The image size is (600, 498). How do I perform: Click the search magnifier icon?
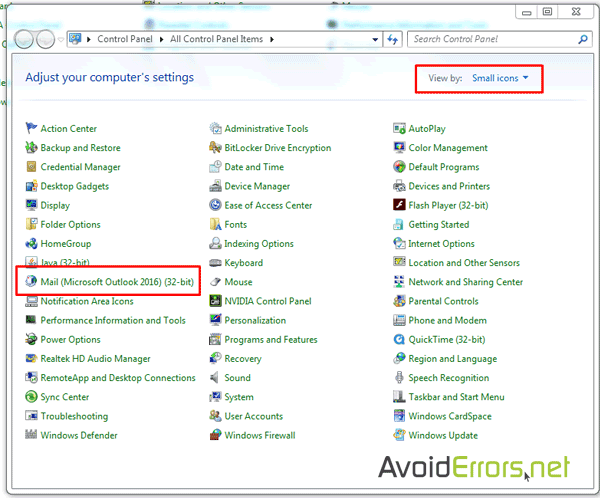582,40
